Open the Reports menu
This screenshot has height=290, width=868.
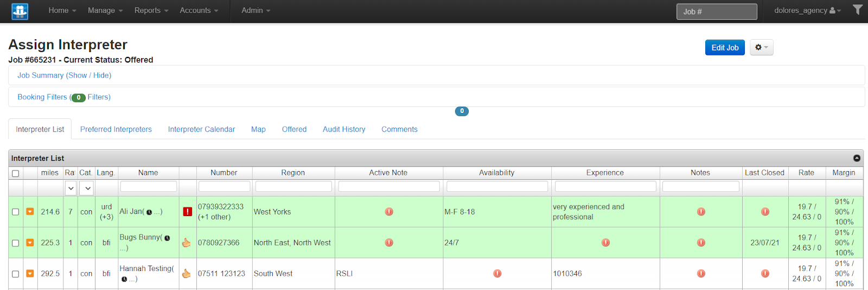(x=151, y=10)
